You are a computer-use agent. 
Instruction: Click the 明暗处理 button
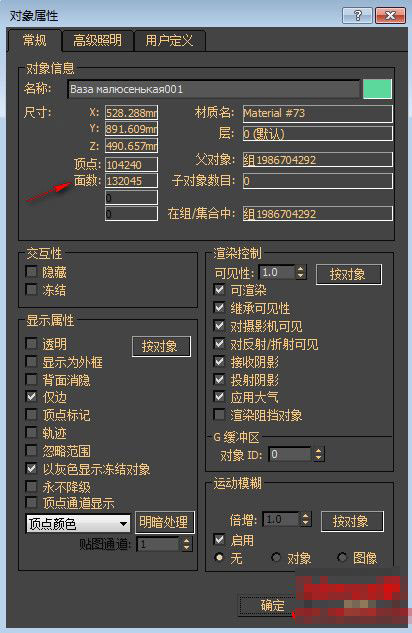pos(164,522)
